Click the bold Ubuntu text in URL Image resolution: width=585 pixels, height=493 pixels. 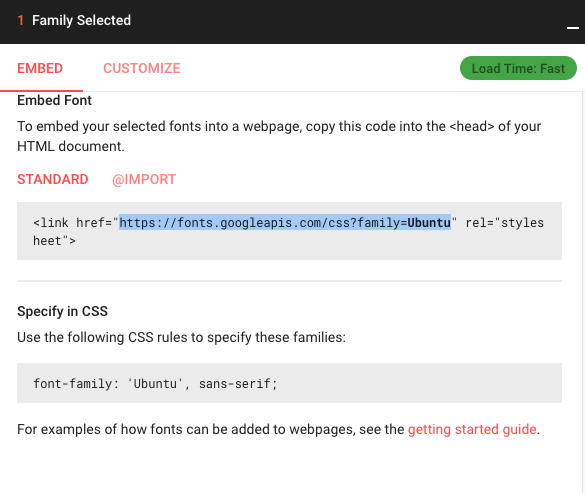point(429,222)
